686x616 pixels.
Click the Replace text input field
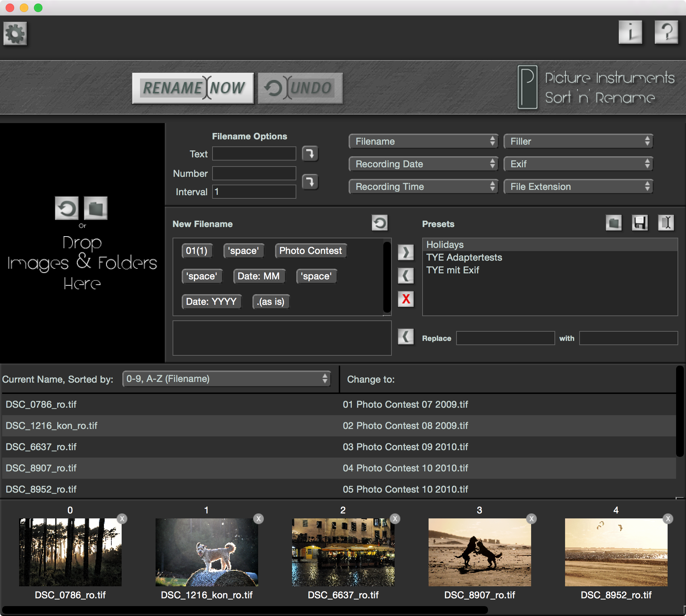pos(505,338)
